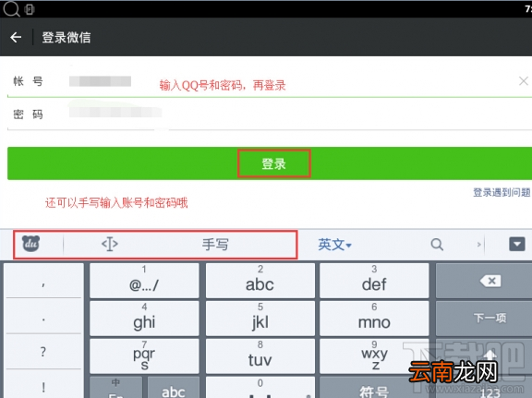Tap the cursor move tool icon
Image resolution: width=532 pixels, height=398 pixels.
110,244
